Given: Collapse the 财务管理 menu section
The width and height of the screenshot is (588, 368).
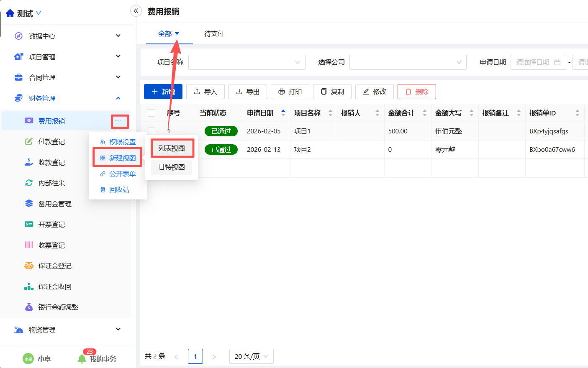Looking at the screenshot, I should click(118, 98).
